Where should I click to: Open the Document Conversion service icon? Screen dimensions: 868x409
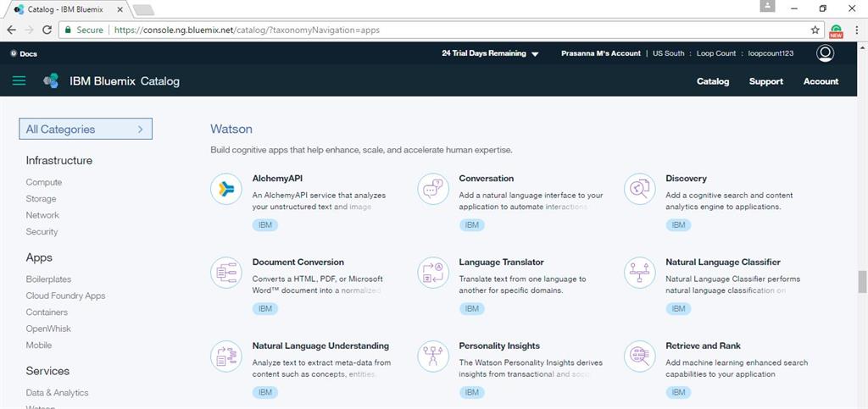click(x=225, y=273)
